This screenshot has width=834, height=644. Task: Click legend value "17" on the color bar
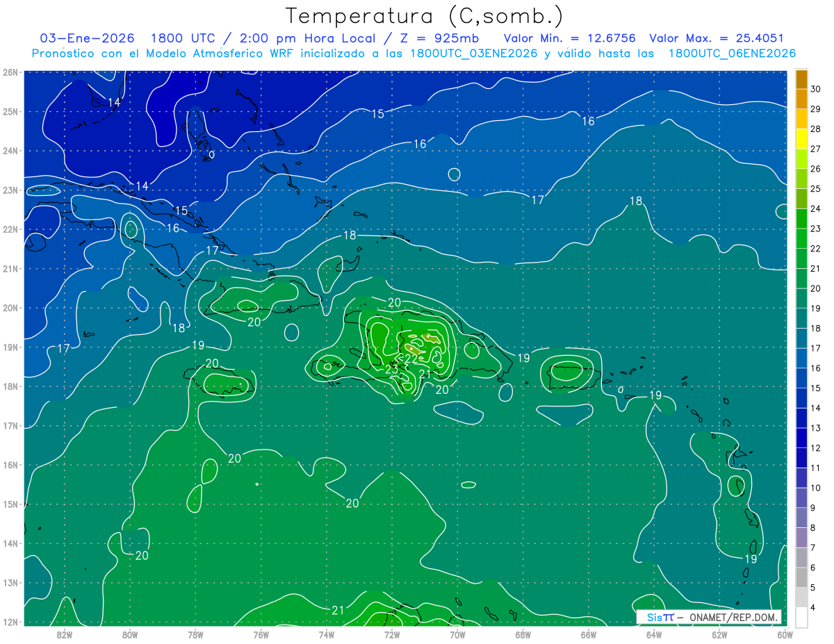coord(815,348)
